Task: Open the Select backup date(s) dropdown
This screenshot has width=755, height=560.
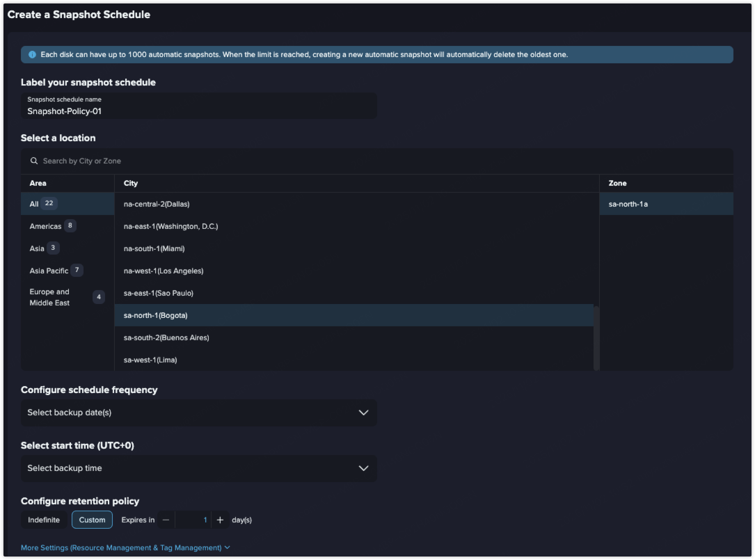Action: click(x=198, y=413)
